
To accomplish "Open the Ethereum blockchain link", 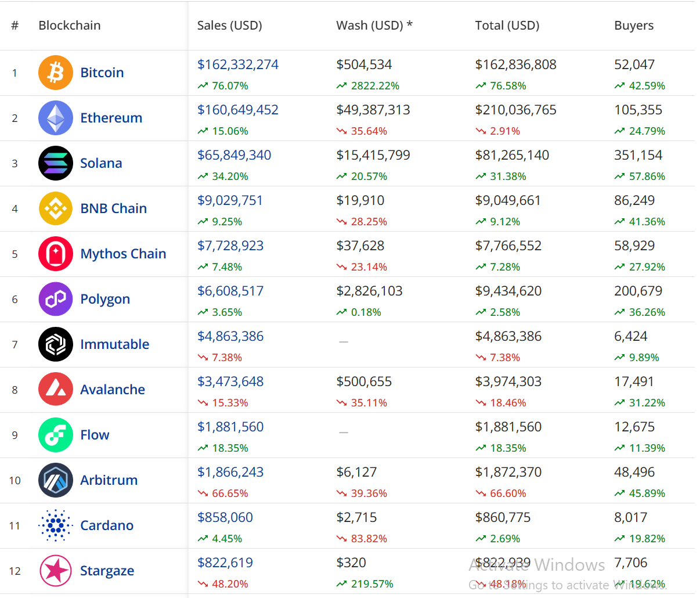I will (111, 118).
